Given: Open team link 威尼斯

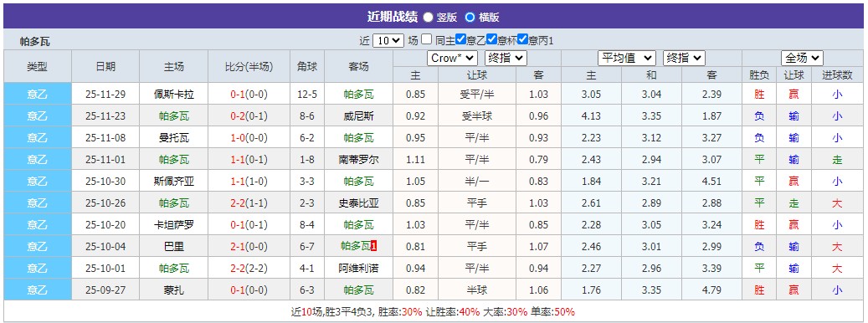Looking at the screenshot, I should point(359,116).
